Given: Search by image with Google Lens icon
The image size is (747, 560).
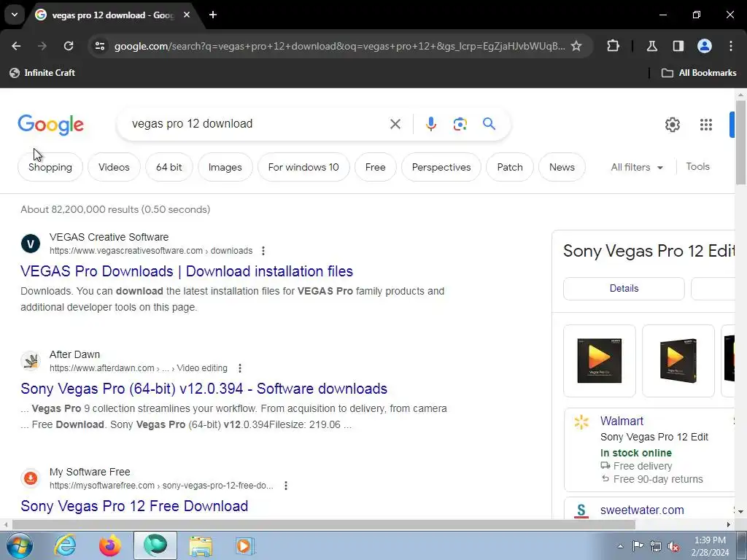Looking at the screenshot, I should [460, 124].
